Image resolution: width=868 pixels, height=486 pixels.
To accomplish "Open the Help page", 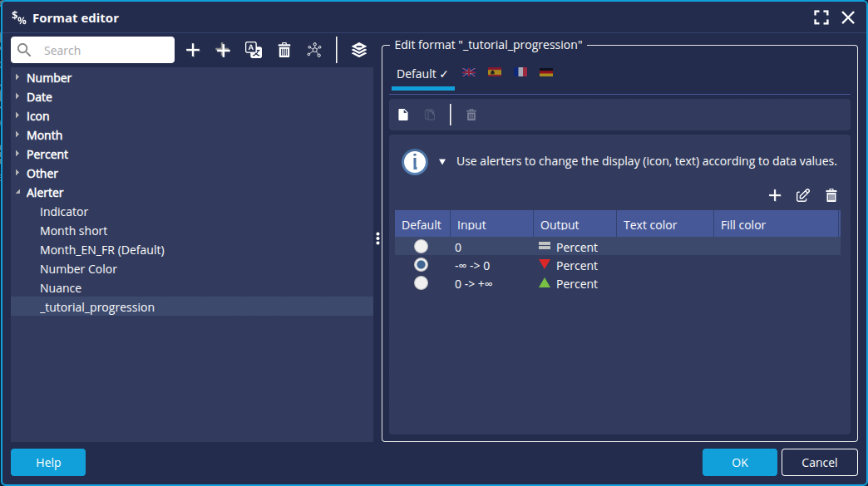I will pyautogui.click(x=47, y=462).
